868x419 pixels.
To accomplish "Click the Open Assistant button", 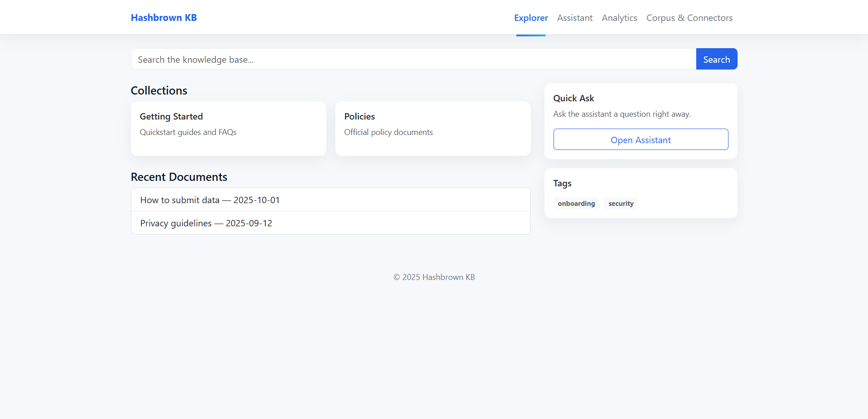I will point(640,140).
